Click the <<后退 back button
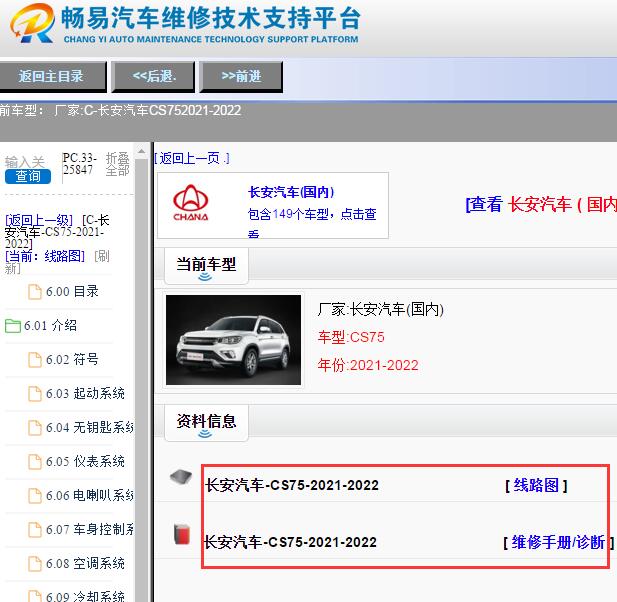The width and height of the screenshot is (617, 602). pyautogui.click(x=153, y=76)
